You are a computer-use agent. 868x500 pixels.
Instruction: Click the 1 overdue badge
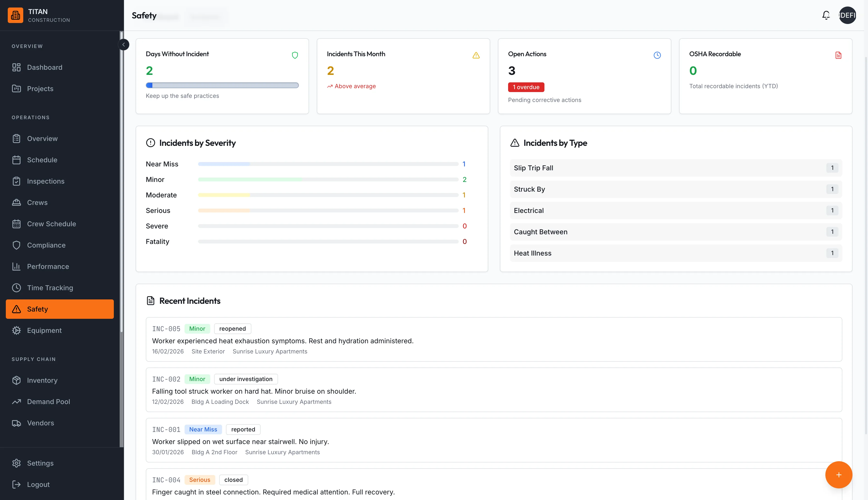[x=526, y=87]
